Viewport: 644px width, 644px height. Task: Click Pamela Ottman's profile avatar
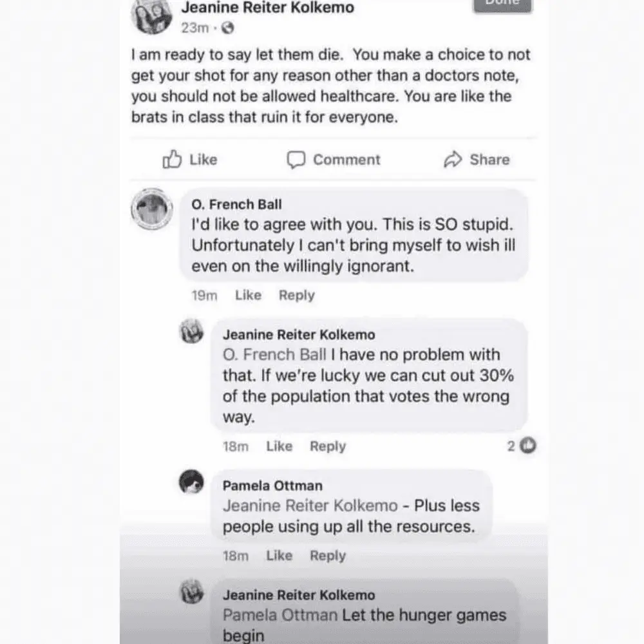click(191, 482)
